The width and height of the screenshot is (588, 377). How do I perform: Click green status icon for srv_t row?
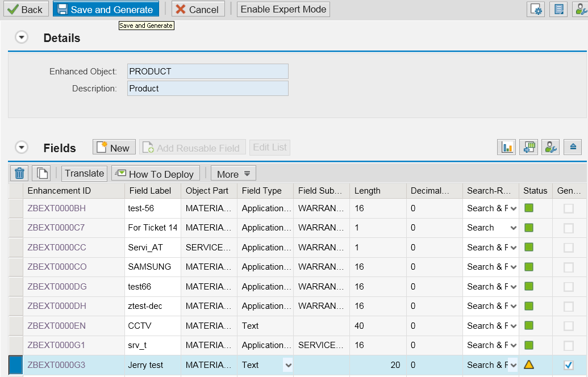pyautogui.click(x=529, y=345)
